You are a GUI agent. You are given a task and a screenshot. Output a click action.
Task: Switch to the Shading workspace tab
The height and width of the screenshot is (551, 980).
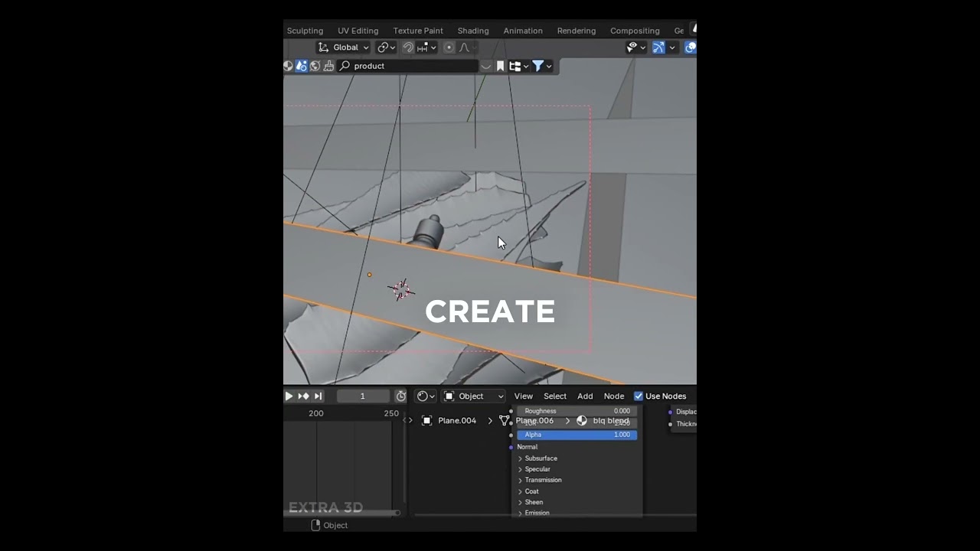pos(473,31)
